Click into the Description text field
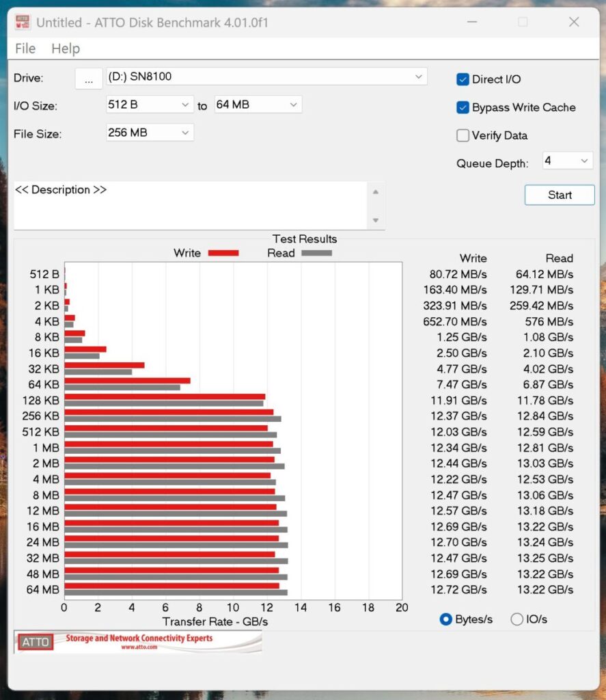The height and width of the screenshot is (700, 606). [190, 205]
